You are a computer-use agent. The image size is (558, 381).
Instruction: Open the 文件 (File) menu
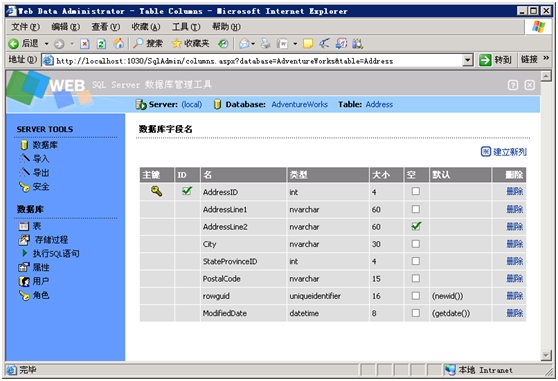[25, 27]
